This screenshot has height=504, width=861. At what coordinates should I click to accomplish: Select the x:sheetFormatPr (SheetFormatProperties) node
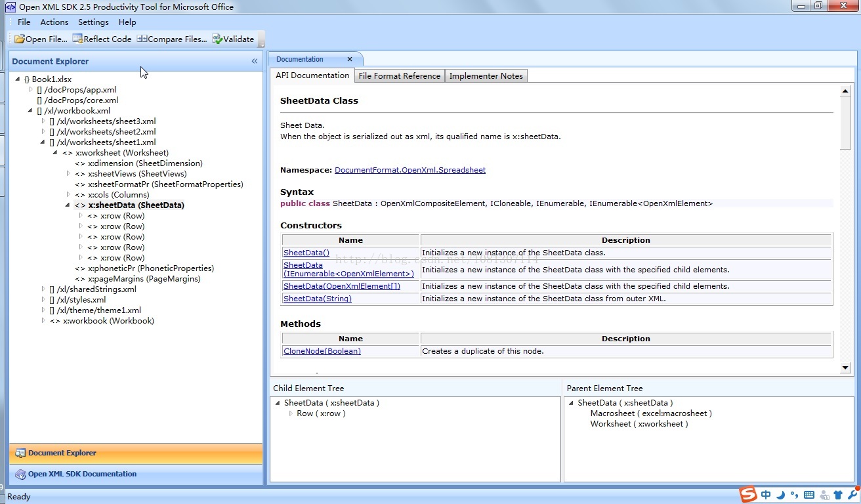coord(165,184)
